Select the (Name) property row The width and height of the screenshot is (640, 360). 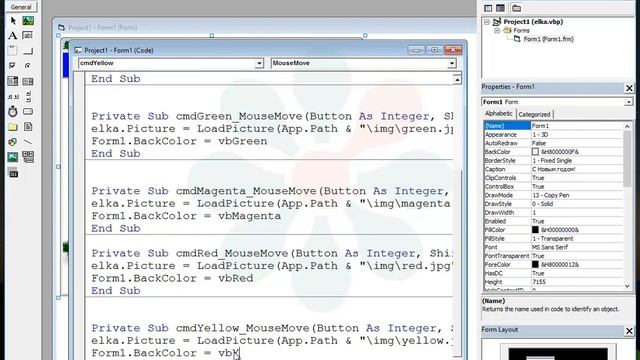553,126
